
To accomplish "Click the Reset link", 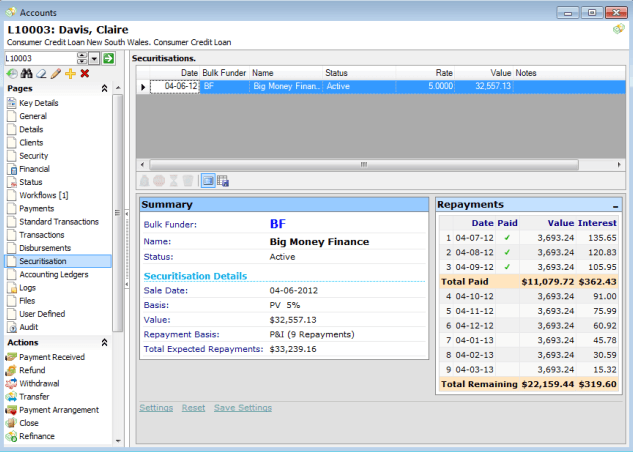I will coord(193,408).
